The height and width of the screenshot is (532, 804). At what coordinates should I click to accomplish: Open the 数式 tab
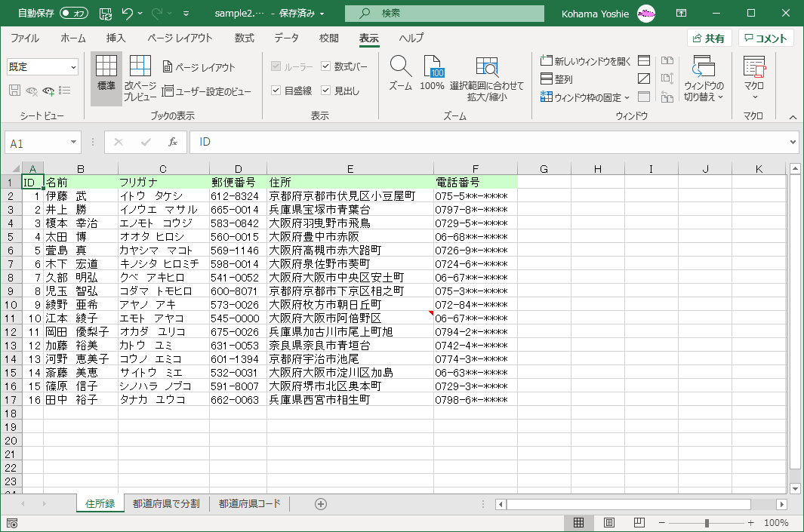tap(244, 38)
